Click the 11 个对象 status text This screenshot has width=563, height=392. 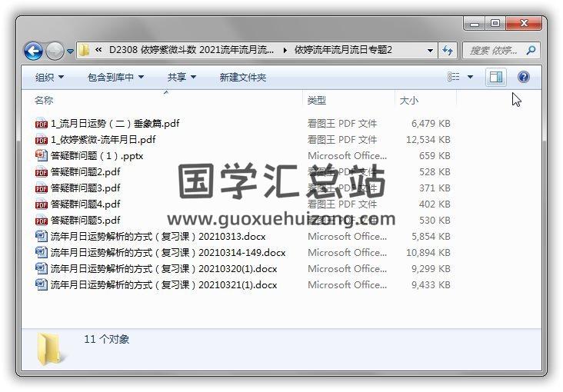point(106,339)
